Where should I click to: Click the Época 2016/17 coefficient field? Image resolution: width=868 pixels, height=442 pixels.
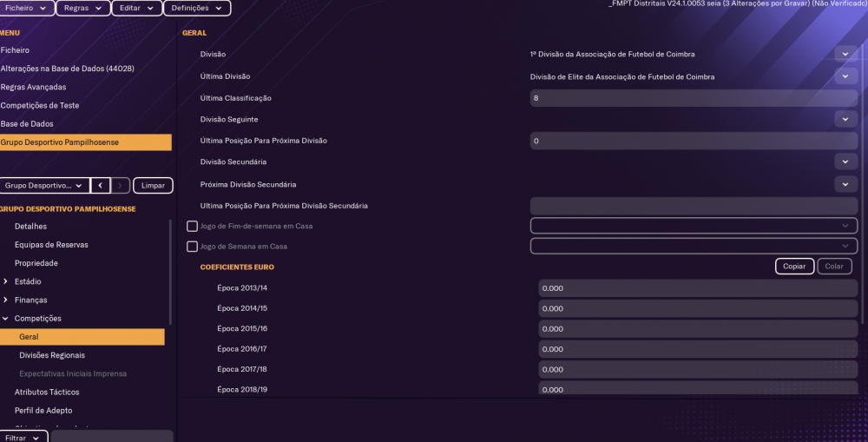[x=698, y=349]
